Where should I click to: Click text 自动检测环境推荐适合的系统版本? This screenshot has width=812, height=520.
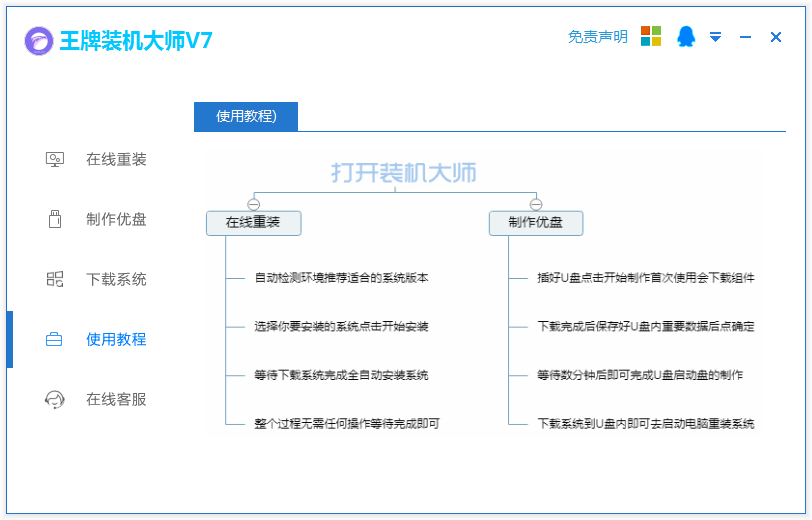click(x=341, y=278)
